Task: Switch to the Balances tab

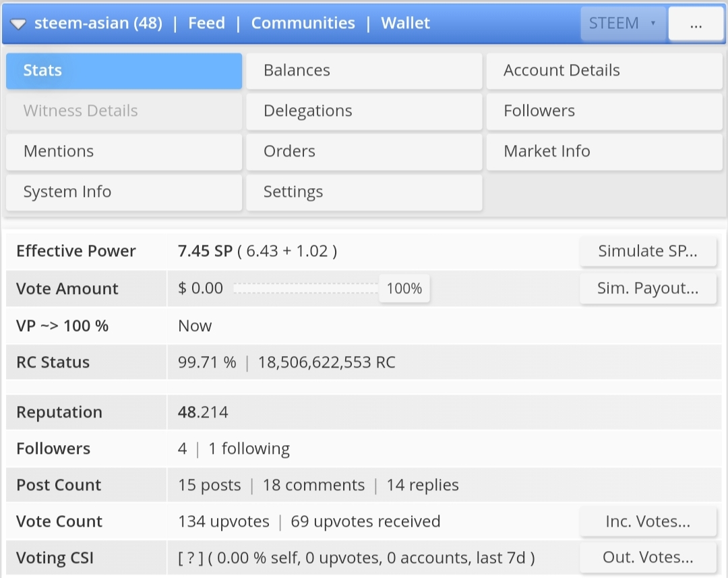Action: click(x=364, y=71)
